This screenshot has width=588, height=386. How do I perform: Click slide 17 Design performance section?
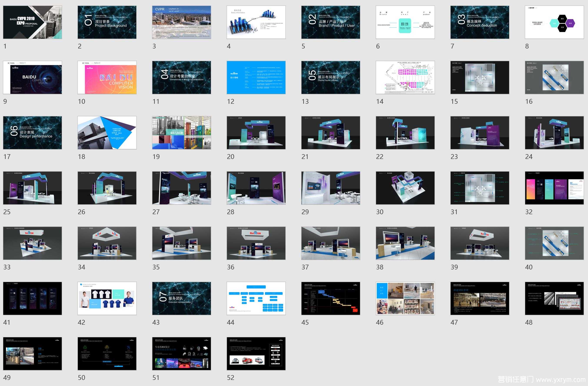[x=32, y=133]
